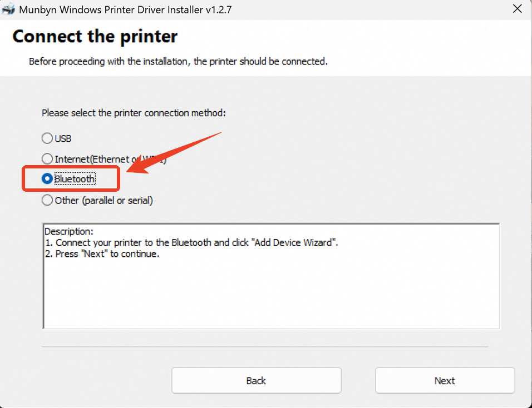Image resolution: width=532 pixels, height=408 pixels.
Task: Click the installer window title text
Action: [125, 9]
